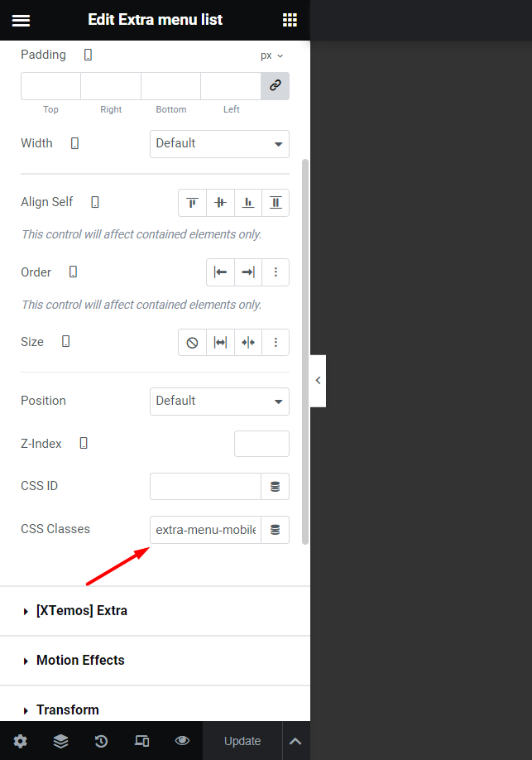Screen dimensions: 532x760
Task: Open the hamburger menu in header
Action: tap(21, 20)
